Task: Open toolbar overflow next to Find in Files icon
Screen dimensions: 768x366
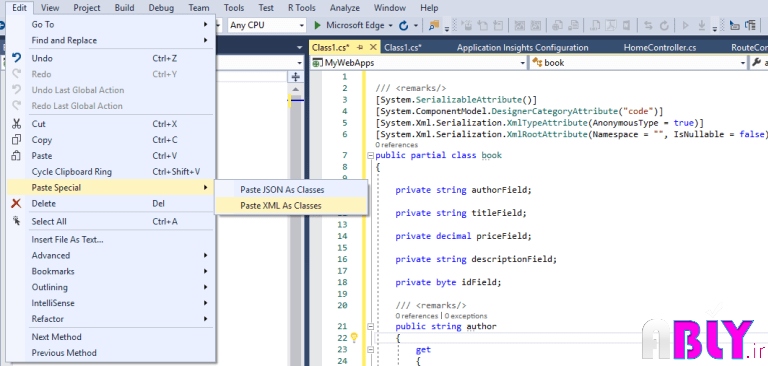Action: 447,28
